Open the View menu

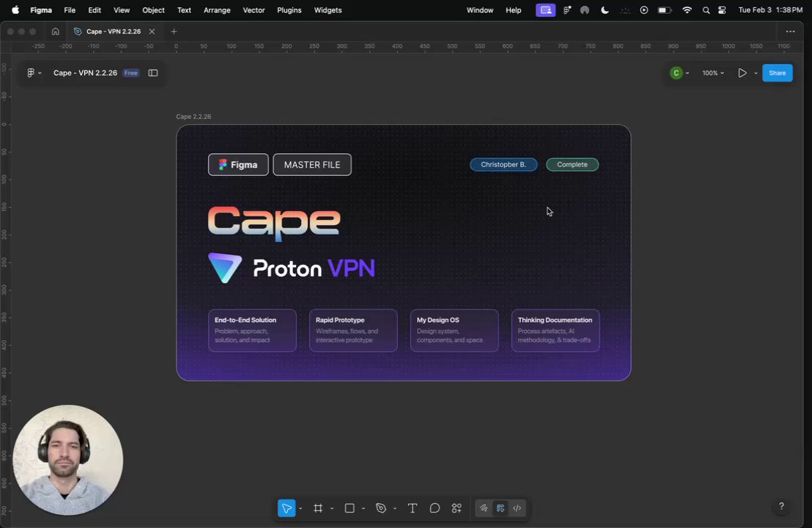point(122,10)
